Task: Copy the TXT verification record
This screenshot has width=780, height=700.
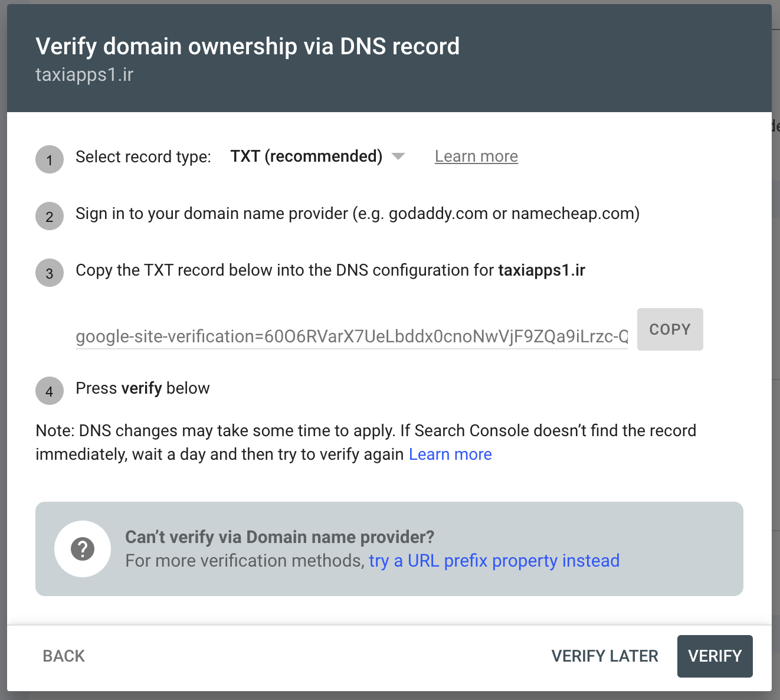Action: 670,329
